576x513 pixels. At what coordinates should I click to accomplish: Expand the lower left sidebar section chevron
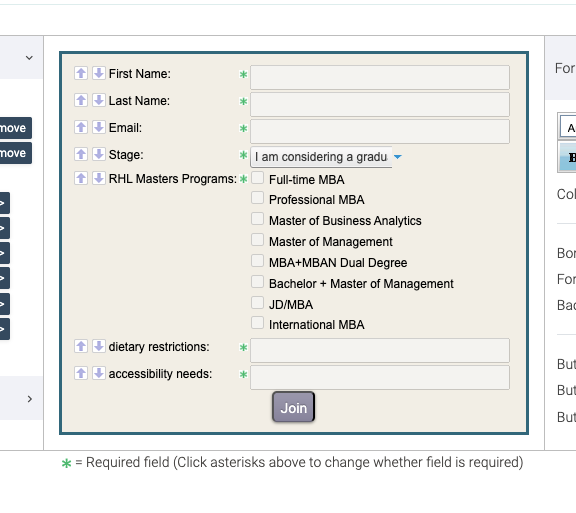click(x=29, y=399)
